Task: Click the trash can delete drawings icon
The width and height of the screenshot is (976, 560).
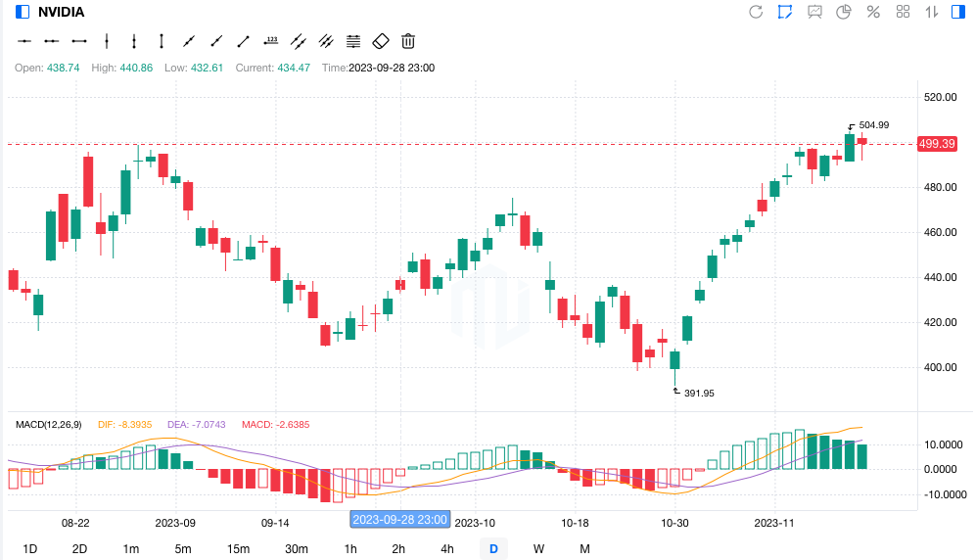Action: tap(408, 41)
